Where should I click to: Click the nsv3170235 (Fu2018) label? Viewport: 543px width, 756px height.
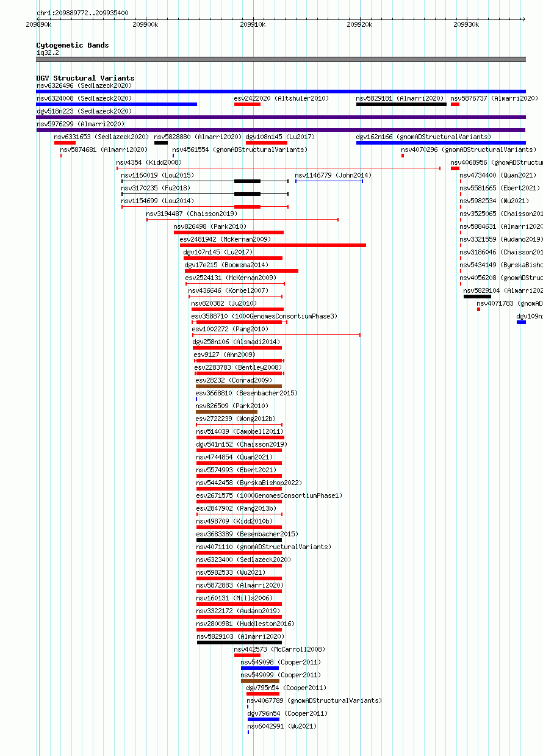tap(156, 188)
